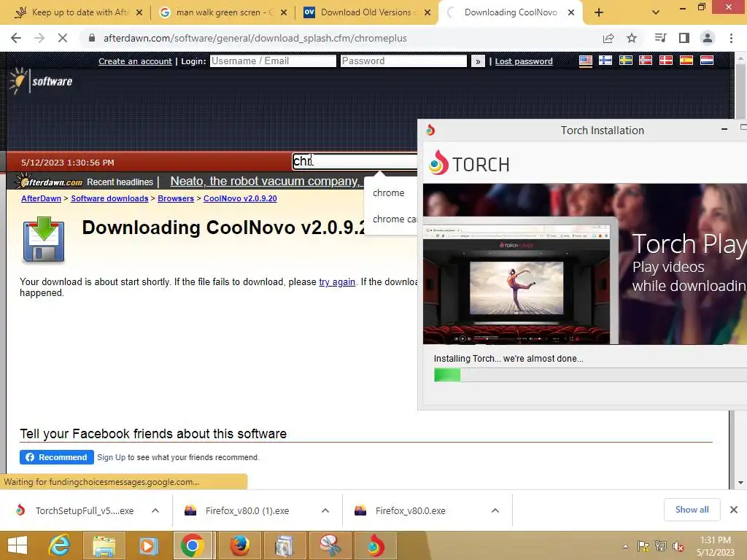The height and width of the screenshot is (560, 747).
Task: Open Torch browser icon in taskbar
Action: click(x=376, y=545)
